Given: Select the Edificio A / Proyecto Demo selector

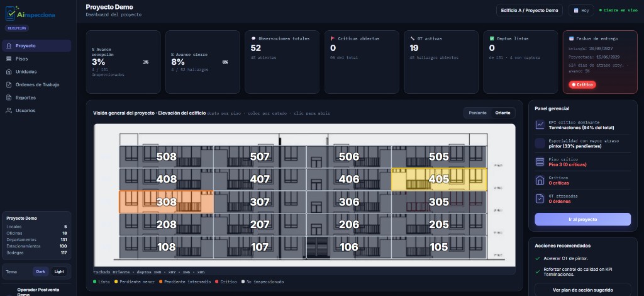Looking at the screenshot, I should click(530, 11).
